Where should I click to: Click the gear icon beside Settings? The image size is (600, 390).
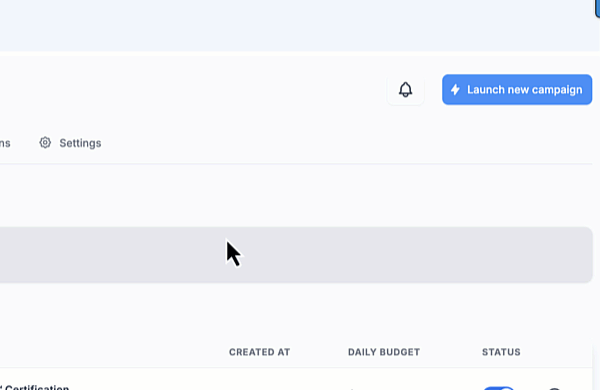point(45,143)
